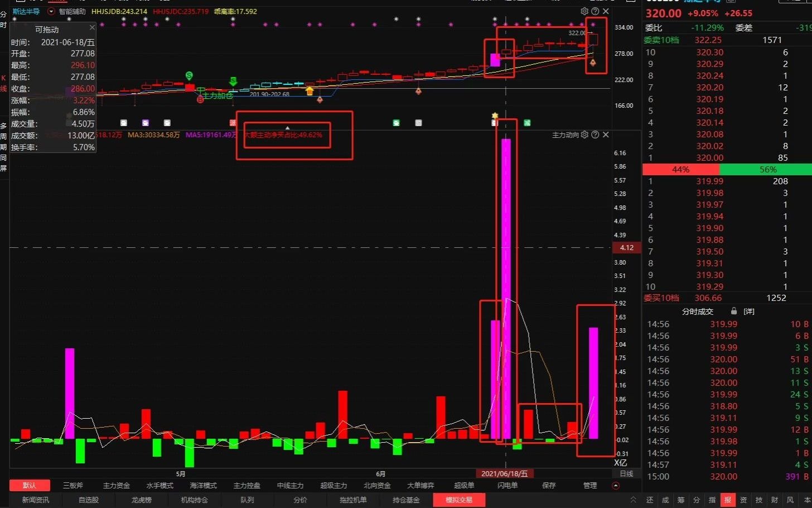Open the 智能辅助 indicator dropdown arrow
This screenshot has height=508, width=812.
point(51,11)
